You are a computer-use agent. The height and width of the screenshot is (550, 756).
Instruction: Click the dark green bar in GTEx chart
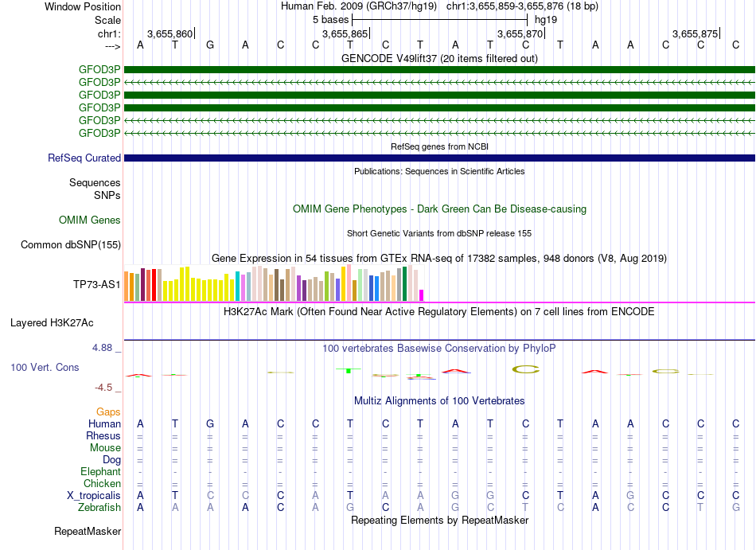[x=405, y=284]
